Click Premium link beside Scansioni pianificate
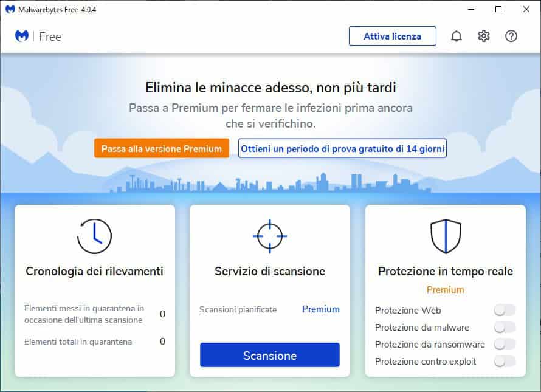Image resolution: width=541 pixels, height=392 pixels. click(x=320, y=309)
